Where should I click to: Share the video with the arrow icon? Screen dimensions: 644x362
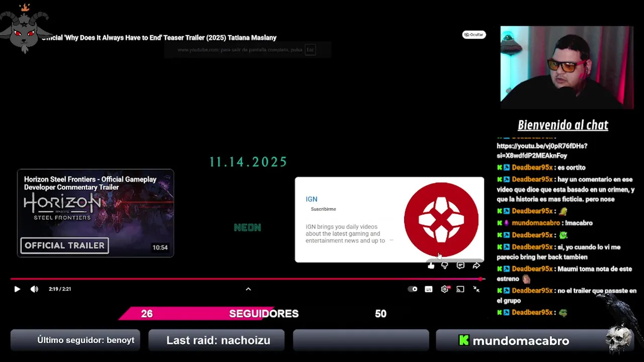pos(476,265)
